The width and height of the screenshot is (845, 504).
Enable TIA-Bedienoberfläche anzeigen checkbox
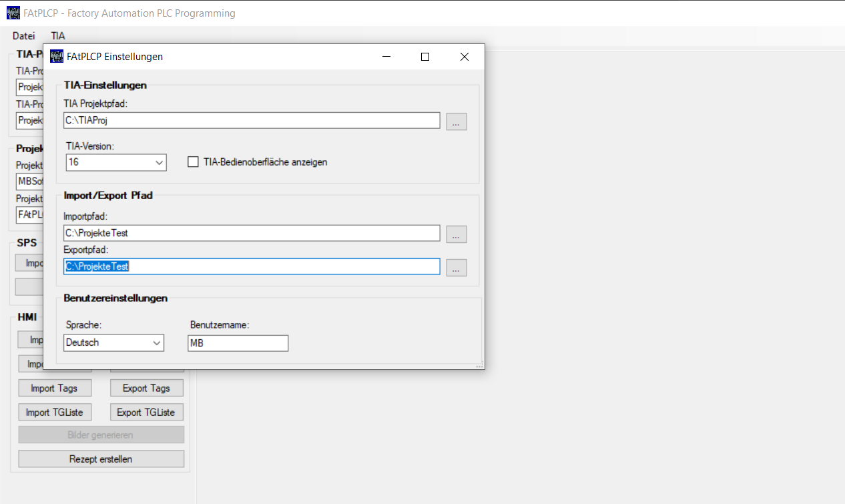point(194,162)
